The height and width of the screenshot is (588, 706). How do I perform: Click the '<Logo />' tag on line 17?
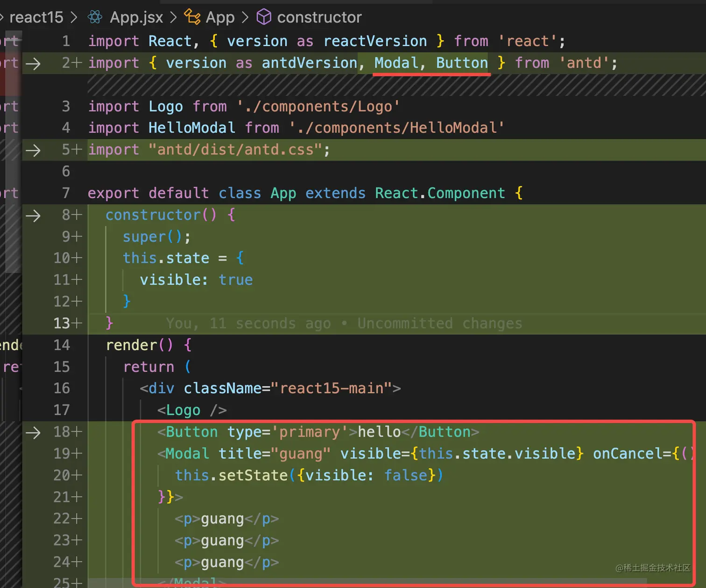[192, 410]
